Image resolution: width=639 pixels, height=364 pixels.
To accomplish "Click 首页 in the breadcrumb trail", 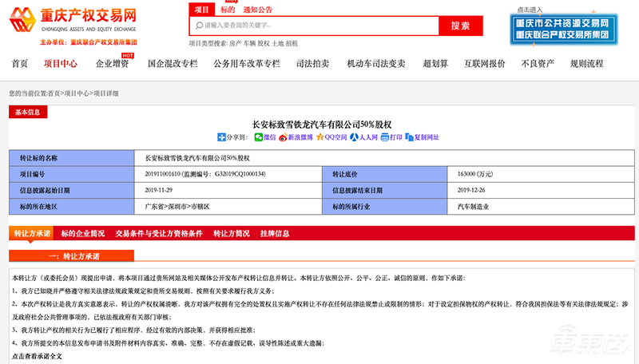I will (54, 93).
